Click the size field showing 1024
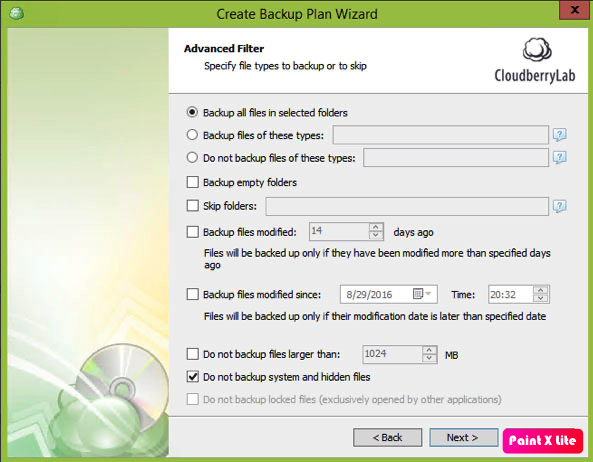 pos(392,354)
